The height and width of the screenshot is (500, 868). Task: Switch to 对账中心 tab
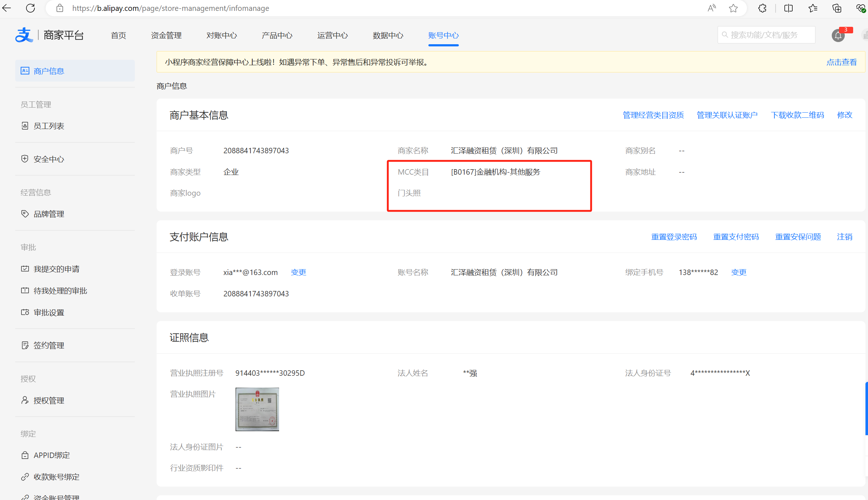point(222,36)
